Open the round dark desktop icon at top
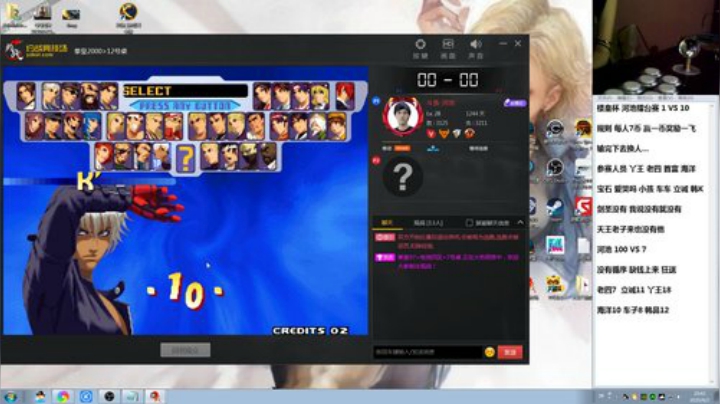720x404 pixels. 129,16
